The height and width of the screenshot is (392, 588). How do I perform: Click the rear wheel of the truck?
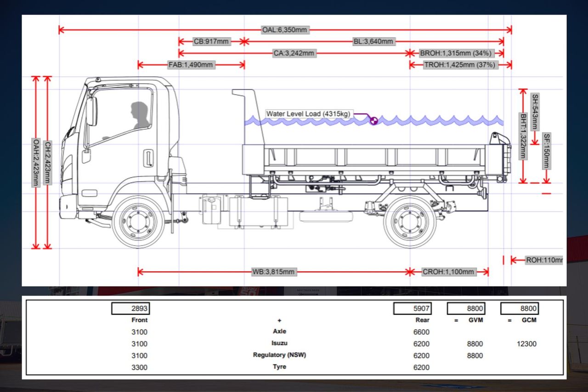(410, 222)
